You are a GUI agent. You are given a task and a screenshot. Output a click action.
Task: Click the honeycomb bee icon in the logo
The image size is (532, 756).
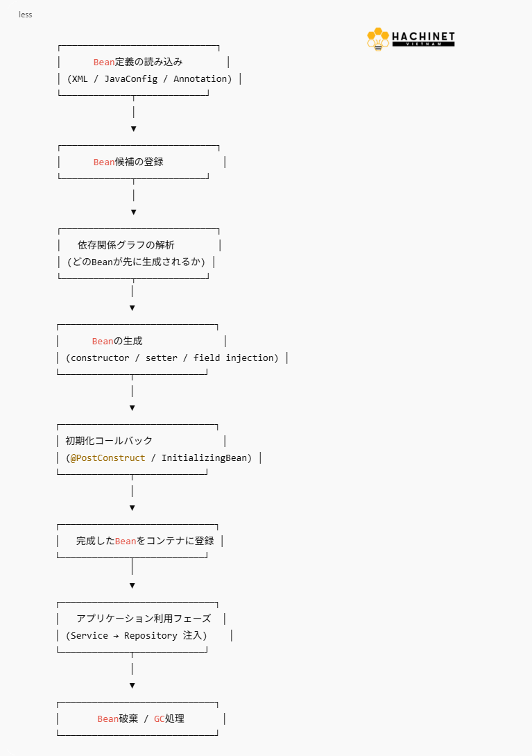coord(378,39)
